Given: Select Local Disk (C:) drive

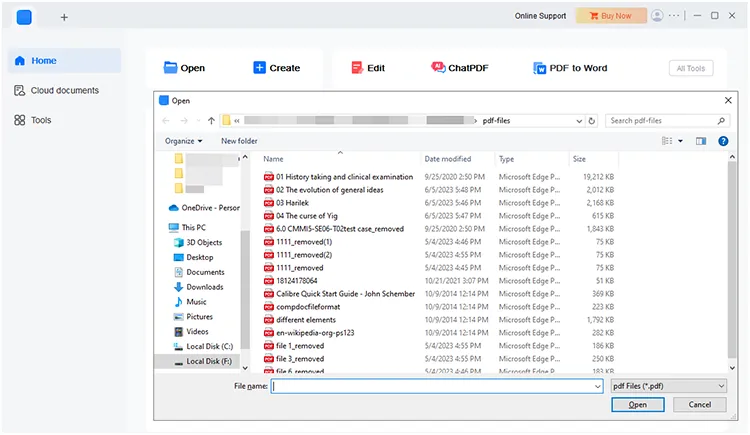Looking at the screenshot, I should coord(203,346).
